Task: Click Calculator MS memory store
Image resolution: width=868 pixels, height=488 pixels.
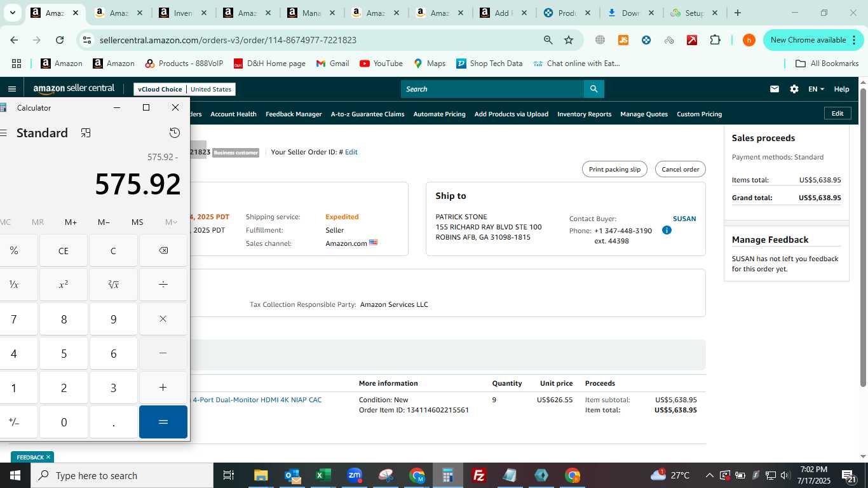Action: coord(137,222)
